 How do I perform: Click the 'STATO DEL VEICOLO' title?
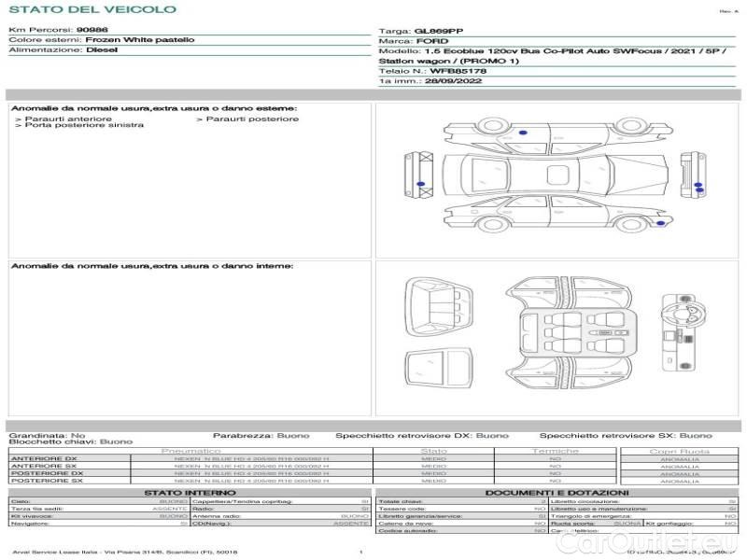[x=92, y=10]
